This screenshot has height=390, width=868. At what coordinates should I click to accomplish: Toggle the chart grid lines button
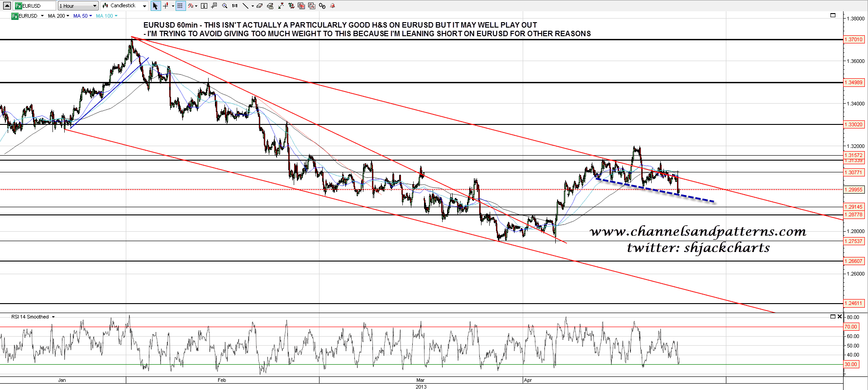180,6
